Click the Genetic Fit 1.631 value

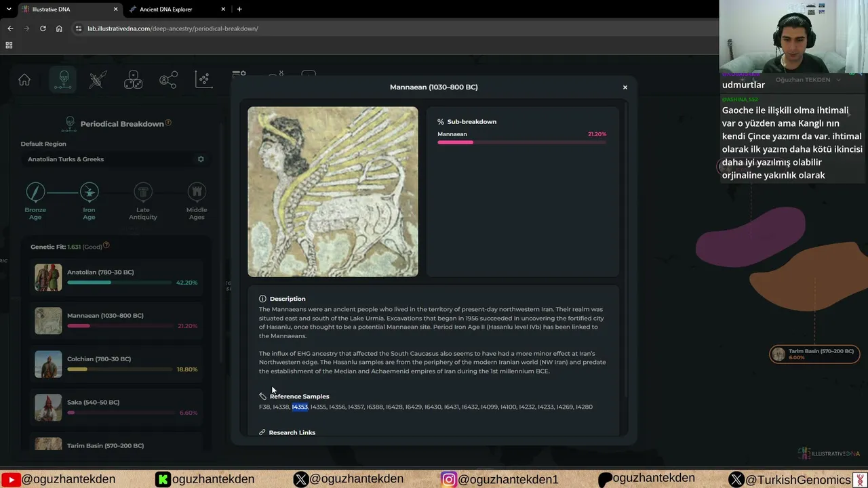74,247
